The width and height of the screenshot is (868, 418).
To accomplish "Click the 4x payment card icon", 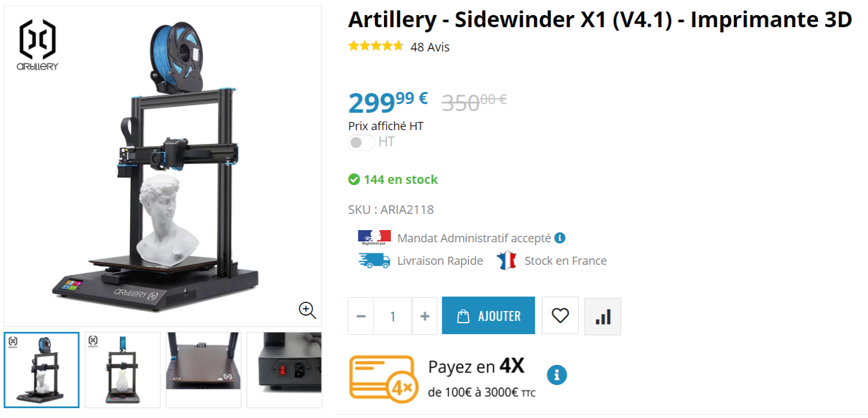I will point(383,378).
